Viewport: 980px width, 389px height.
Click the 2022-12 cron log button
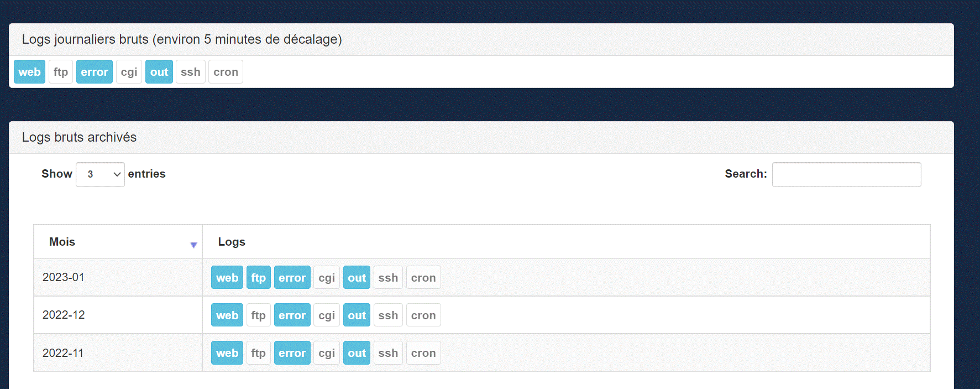click(423, 315)
